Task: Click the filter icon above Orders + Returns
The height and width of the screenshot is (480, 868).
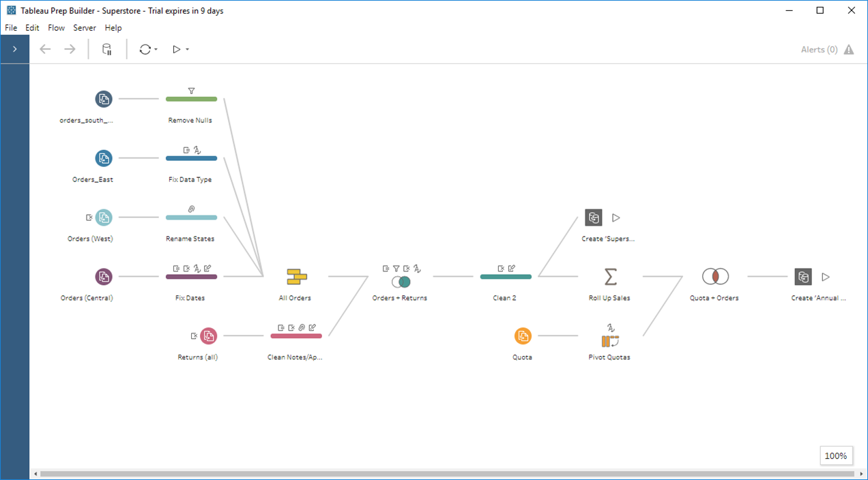Action: point(396,269)
